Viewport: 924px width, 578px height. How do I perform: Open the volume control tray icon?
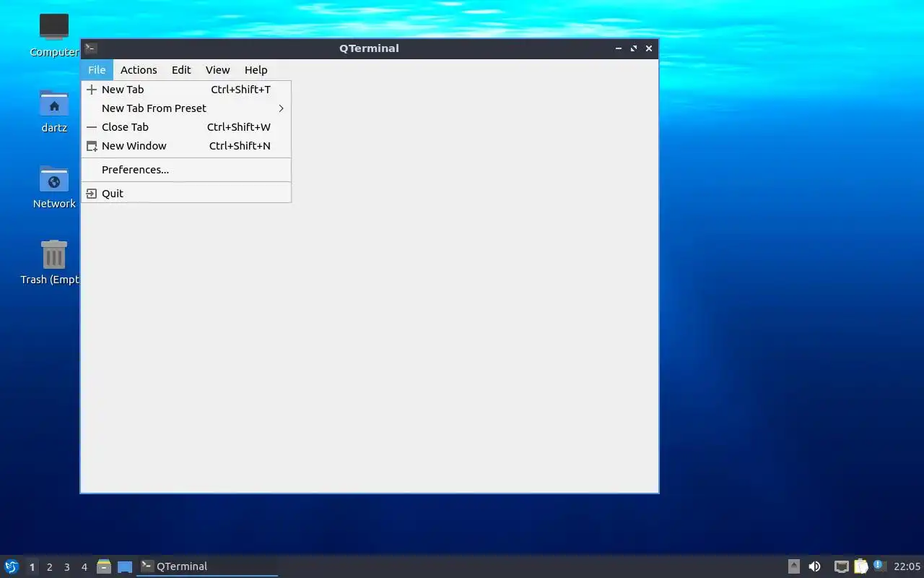[x=814, y=566]
